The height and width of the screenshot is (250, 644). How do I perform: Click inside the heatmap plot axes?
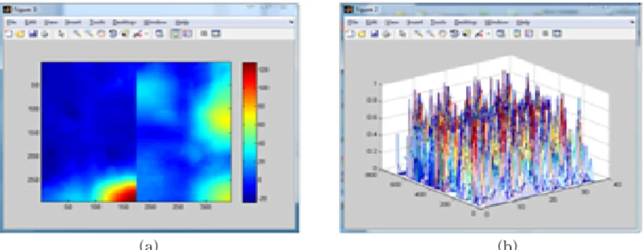coord(136,132)
